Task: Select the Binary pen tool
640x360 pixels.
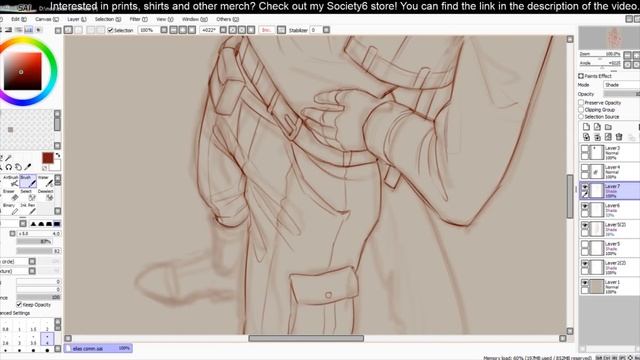Action: point(11,209)
